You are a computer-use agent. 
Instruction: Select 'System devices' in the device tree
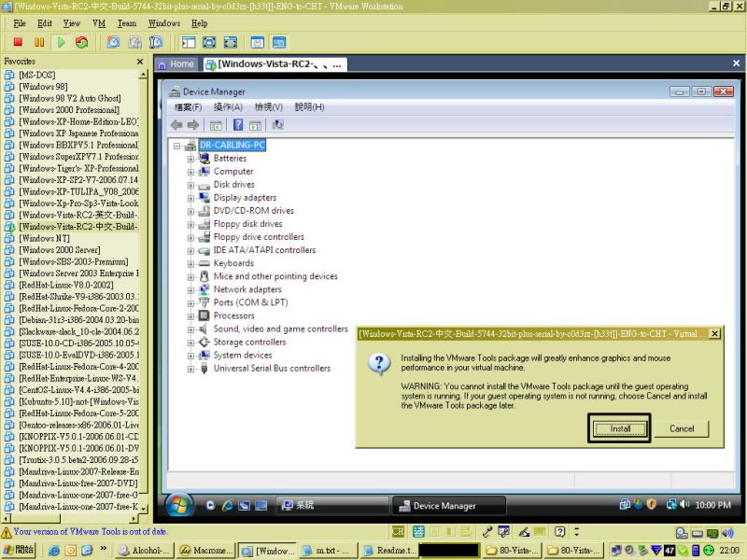click(x=243, y=356)
